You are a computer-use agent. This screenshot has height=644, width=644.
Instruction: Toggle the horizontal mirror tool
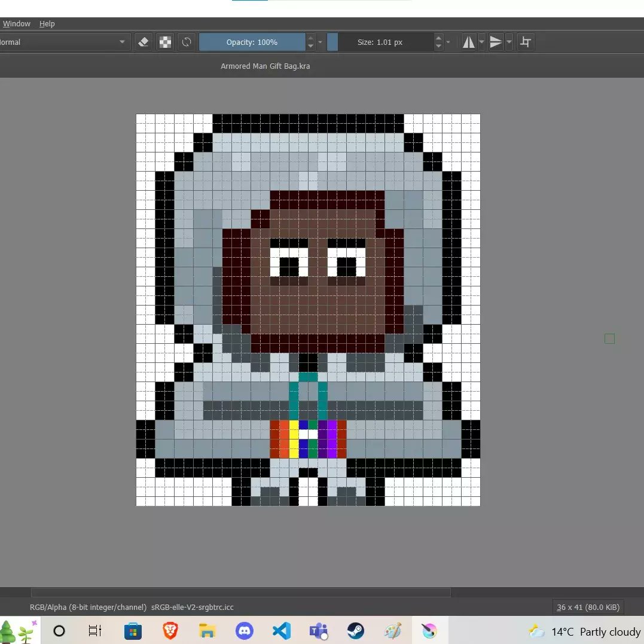tap(469, 42)
